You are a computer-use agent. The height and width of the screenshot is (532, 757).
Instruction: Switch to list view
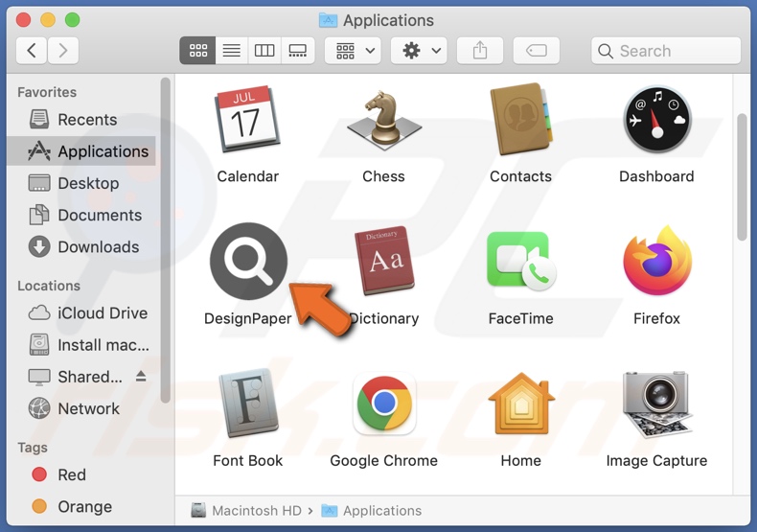tap(231, 50)
